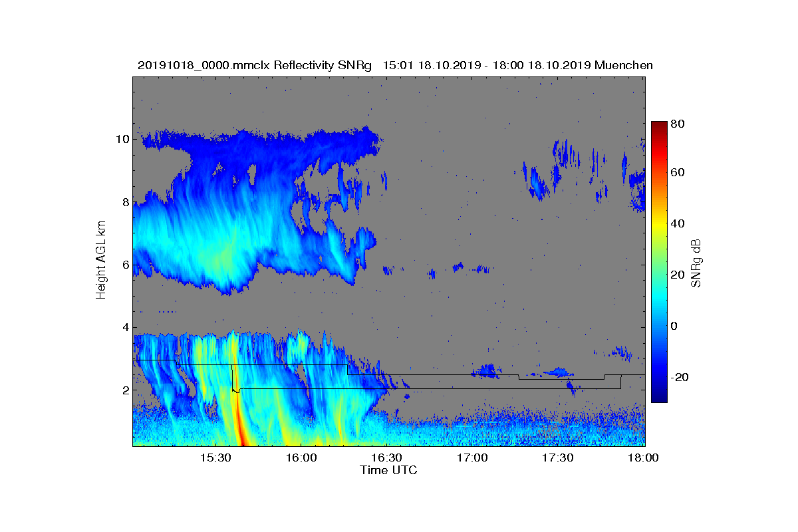Click the 16:00 time tick label

pyautogui.click(x=301, y=458)
